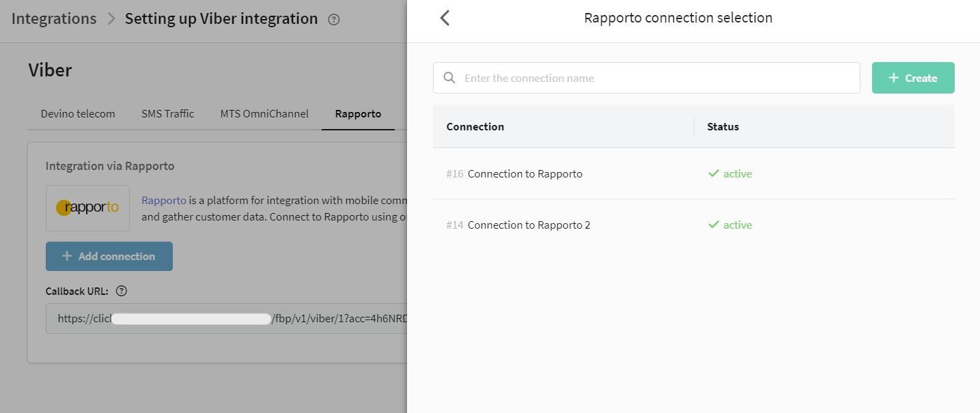Viewport: 980px width, 413px height.
Task: Switch to the SMS Traffic tab
Action: [x=168, y=113]
